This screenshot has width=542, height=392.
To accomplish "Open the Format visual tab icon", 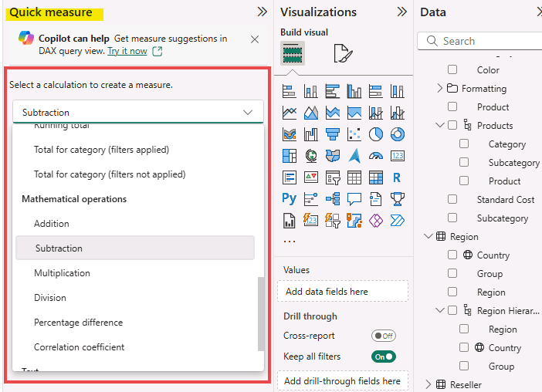I will click(342, 53).
